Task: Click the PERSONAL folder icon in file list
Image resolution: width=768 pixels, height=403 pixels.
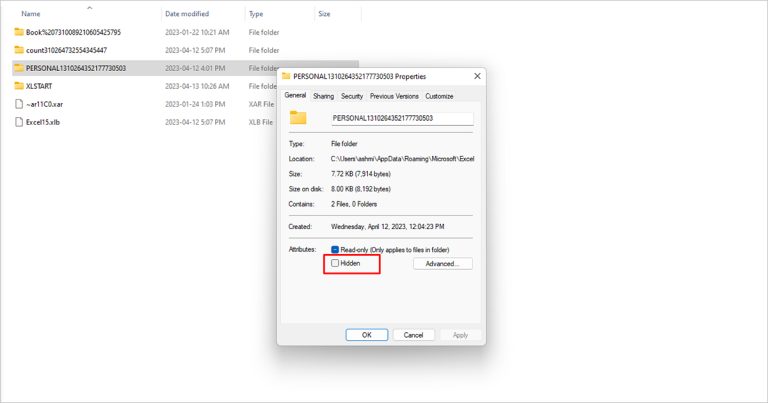Action: click(x=19, y=68)
